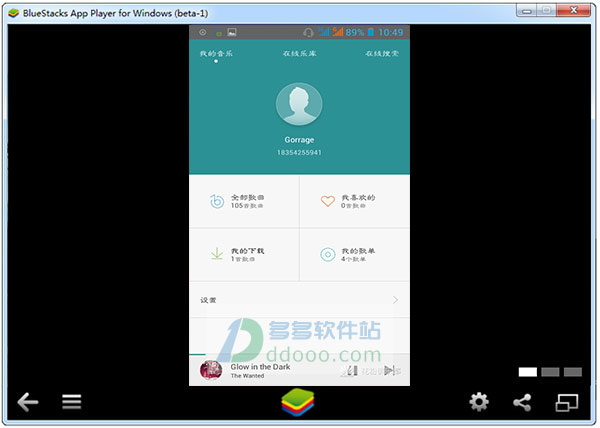Screen dimensions: 600x428
Task: Click the Glow in the Dark song title
Action: tap(258, 365)
